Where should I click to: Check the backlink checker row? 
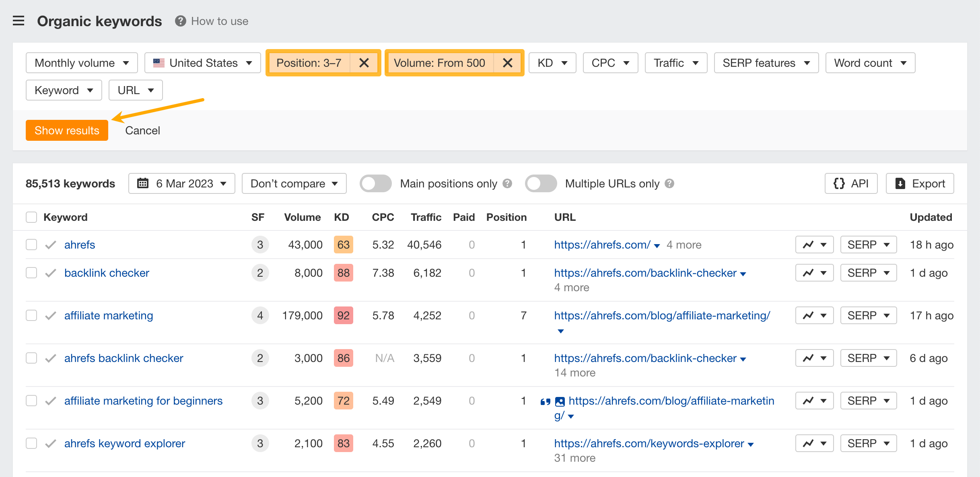pos(31,273)
